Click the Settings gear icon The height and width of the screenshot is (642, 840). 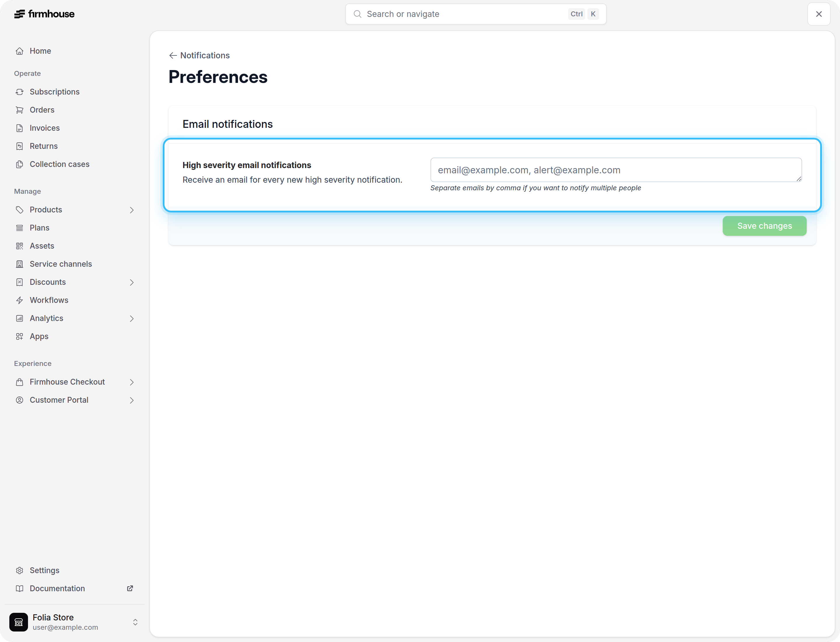point(20,571)
